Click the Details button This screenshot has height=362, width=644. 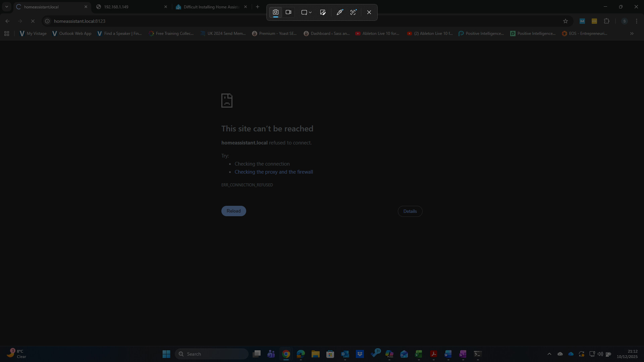410,211
